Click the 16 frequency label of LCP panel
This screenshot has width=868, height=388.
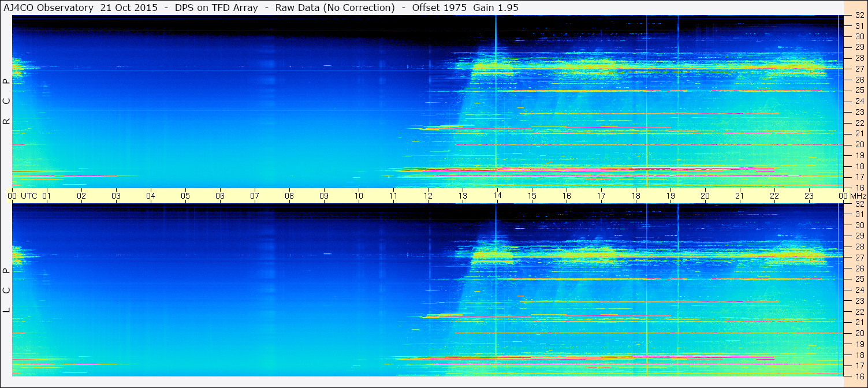(x=859, y=376)
